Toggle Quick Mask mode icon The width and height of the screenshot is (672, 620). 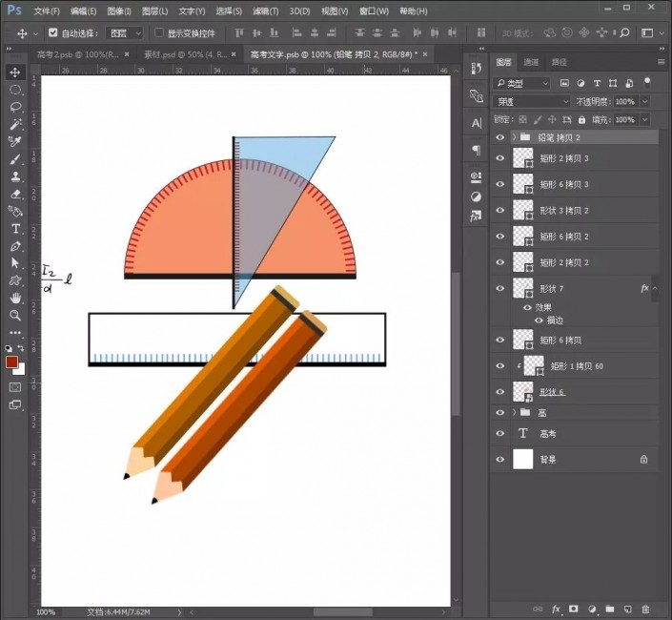[x=15, y=387]
